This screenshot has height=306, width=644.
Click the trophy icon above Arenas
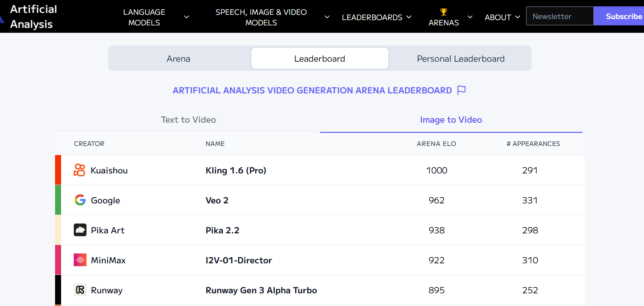tap(443, 12)
